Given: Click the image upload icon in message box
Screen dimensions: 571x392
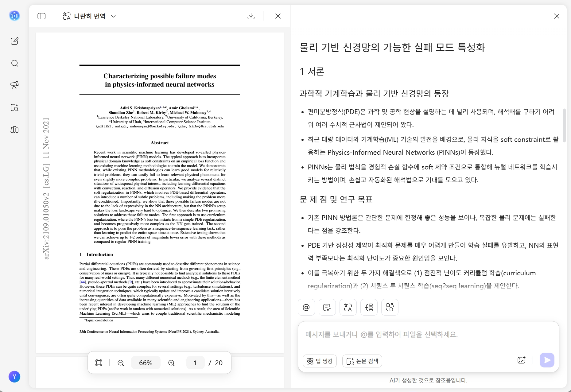Looking at the screenshot, I should 522,360.
